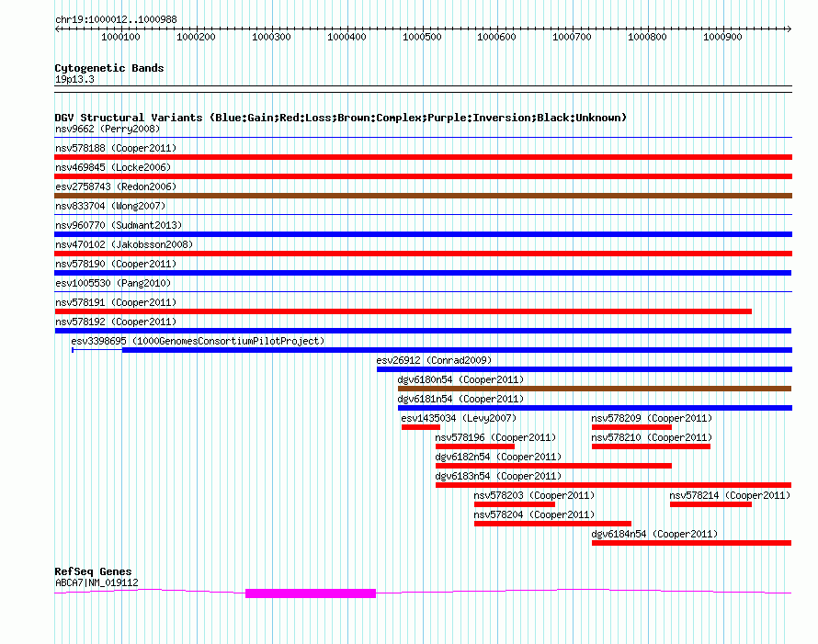Click the DGV Structural Variants track title
This screenshot has width=818, height=644.
tap(341, 118)
